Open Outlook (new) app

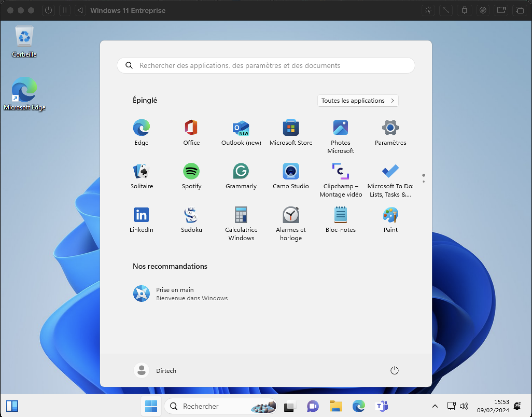coord(241,128)
